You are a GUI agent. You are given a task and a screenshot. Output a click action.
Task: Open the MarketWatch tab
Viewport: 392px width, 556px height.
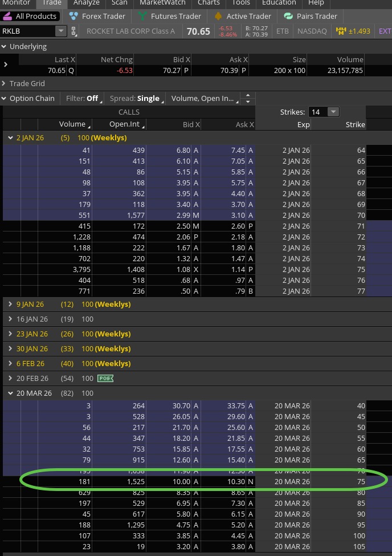(162, 3)
